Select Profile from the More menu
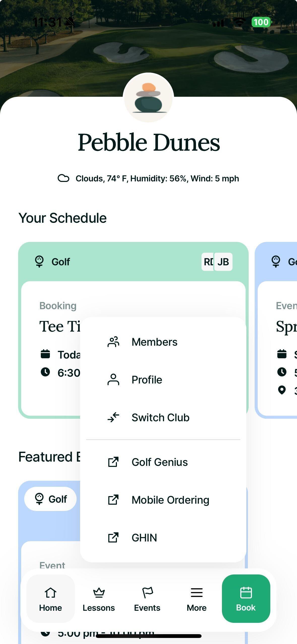 click(x=147, y=380)
